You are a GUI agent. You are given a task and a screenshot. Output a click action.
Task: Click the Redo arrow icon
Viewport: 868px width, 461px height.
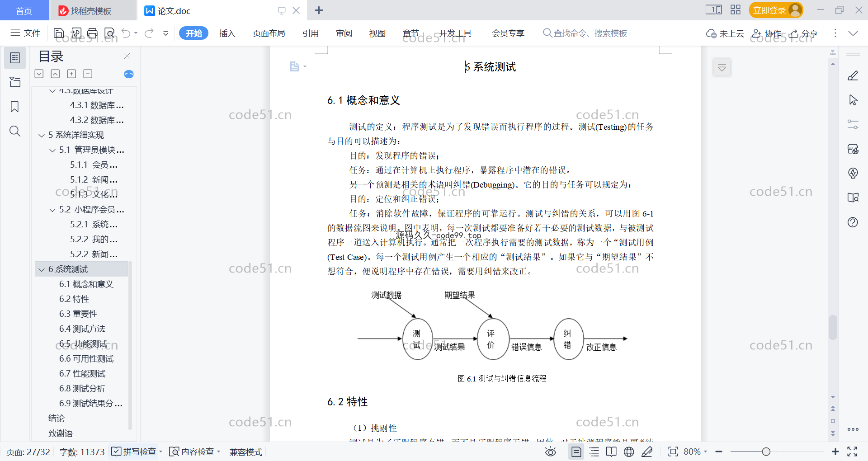[149, 33]
